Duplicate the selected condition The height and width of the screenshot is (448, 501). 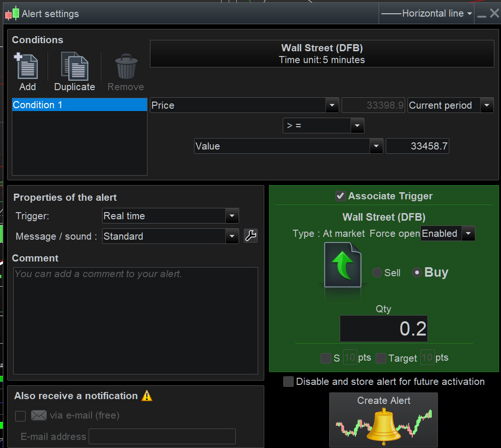point(74,72)
